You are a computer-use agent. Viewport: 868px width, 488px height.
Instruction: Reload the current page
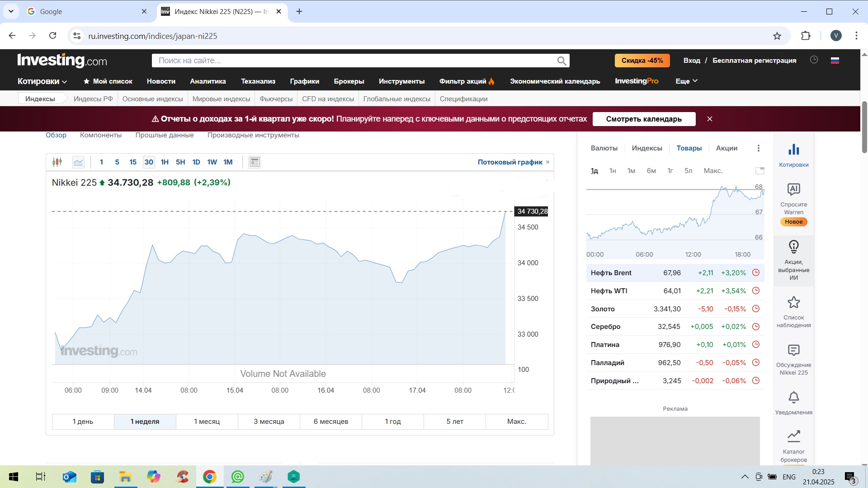(x=53, y=36)
